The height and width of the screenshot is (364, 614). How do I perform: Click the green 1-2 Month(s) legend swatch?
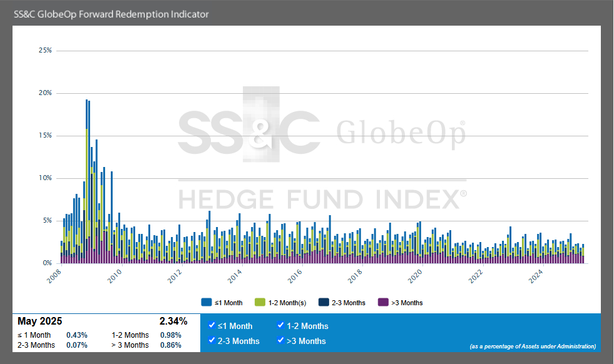(261, 303)
